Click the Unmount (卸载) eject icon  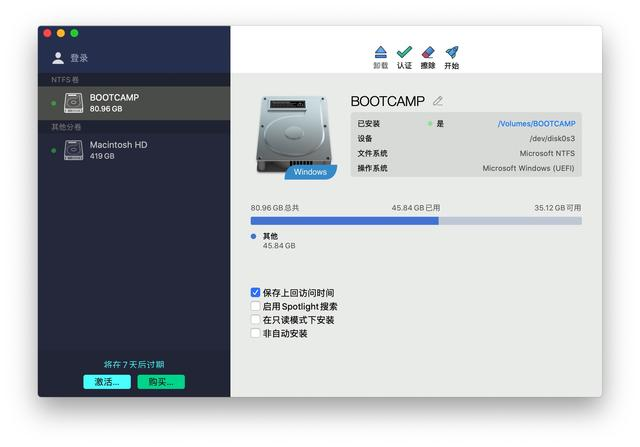(380, 52)
